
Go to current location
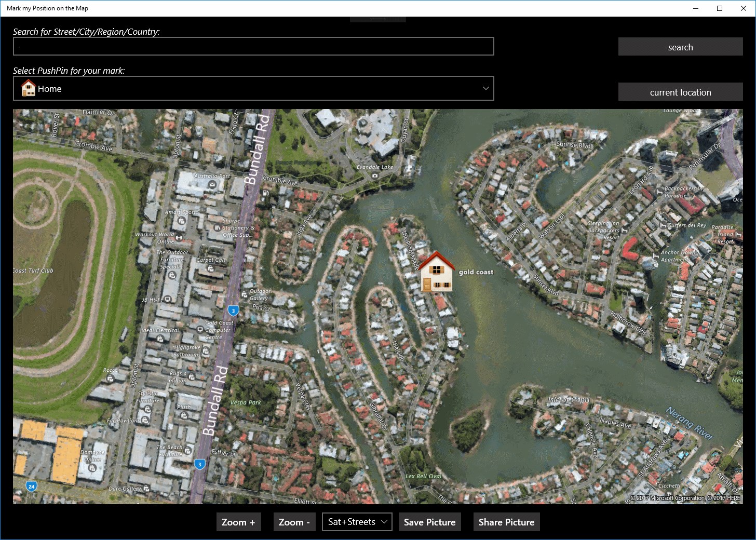(680, 92)
